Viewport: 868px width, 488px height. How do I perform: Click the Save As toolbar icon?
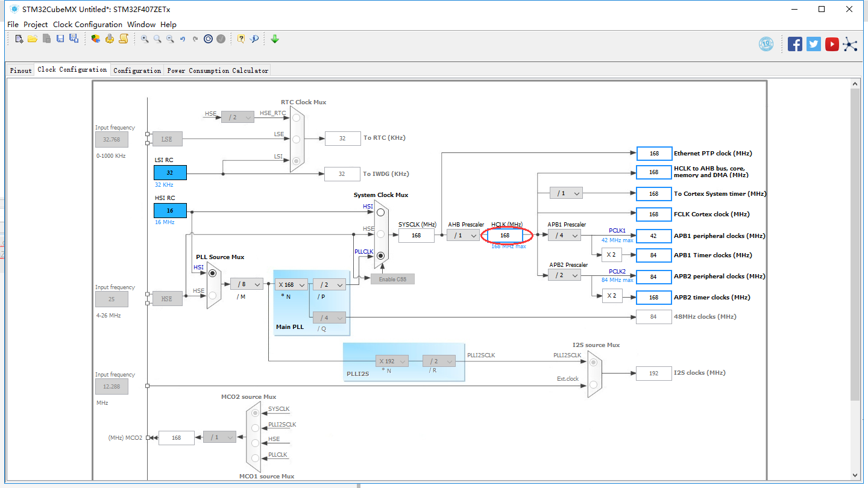pos(74,39)
